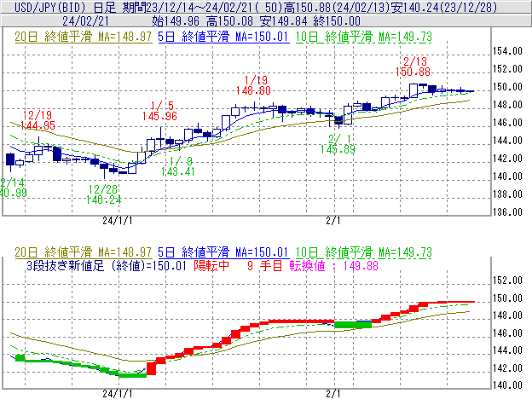Viewport: 532px width, 405px height.
Task: Click 146.00 on the lower chart price axis
Action: (507, 333)
